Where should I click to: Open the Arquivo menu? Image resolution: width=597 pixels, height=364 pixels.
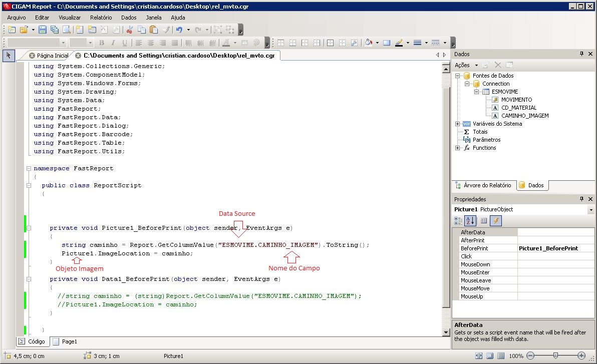pyautogui.click(x=17, y=18)
